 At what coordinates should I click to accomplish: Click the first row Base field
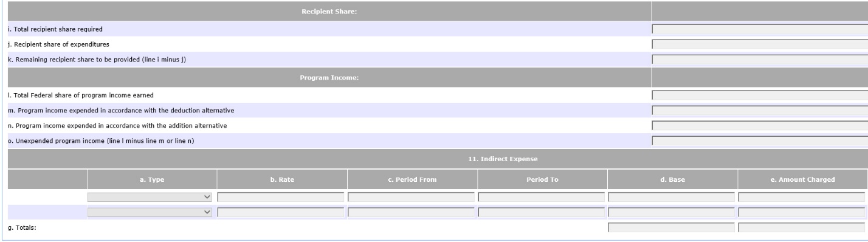click(672, 197)
